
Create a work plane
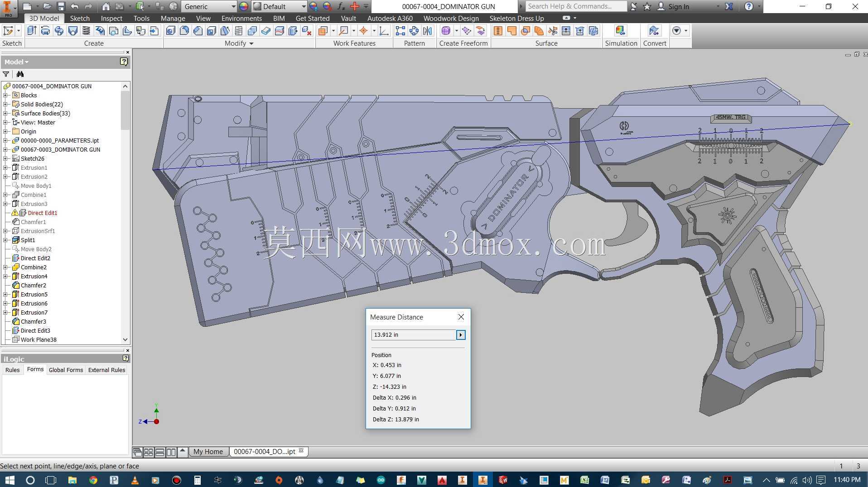323,31
